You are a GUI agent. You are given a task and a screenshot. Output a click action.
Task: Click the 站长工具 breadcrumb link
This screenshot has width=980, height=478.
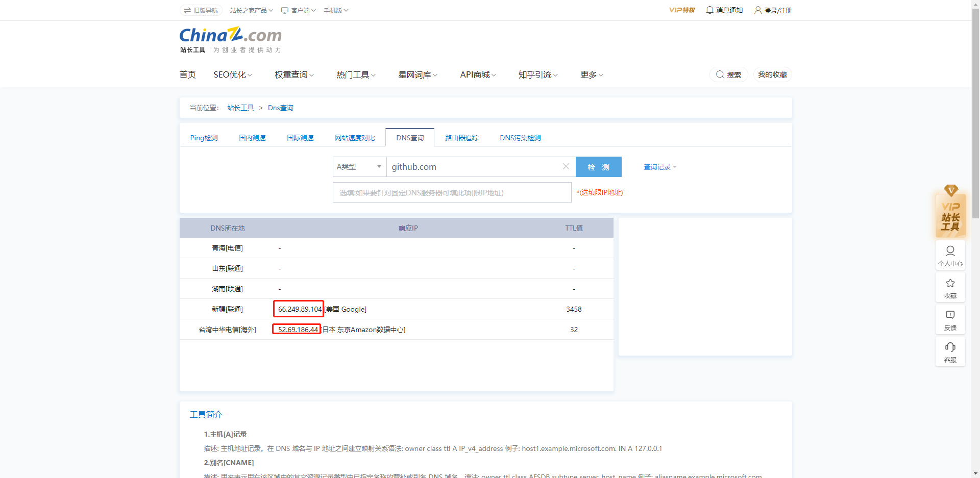click(x=240, y=108)
